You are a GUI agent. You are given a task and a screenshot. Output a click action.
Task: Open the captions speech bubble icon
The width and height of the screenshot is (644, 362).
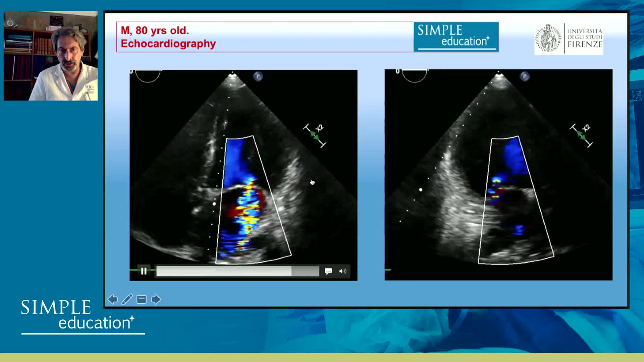tap(328, 271)
